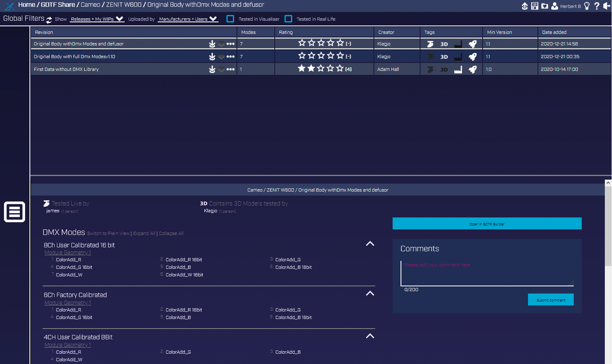Open the Releases + My WIPs dropdown

(x=97, y=19)
